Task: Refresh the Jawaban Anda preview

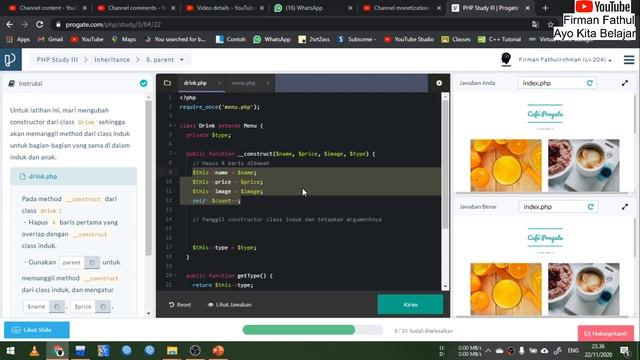Action: point(589,83)
